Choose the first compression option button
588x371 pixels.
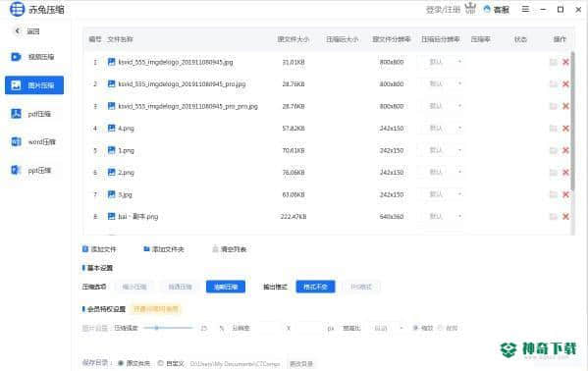pyautogui.click(x=134, y=287)
